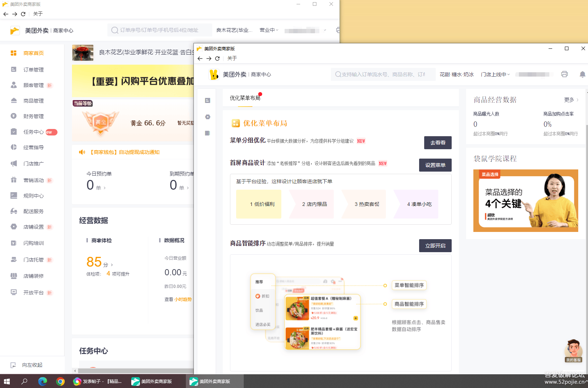Open Windows Start menu

tap(7, 381)
